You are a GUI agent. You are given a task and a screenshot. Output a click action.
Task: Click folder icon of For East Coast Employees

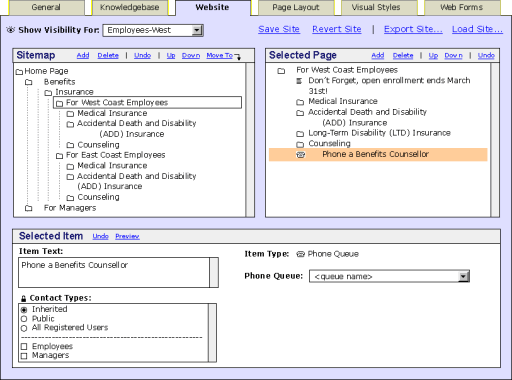pos(59,156)
